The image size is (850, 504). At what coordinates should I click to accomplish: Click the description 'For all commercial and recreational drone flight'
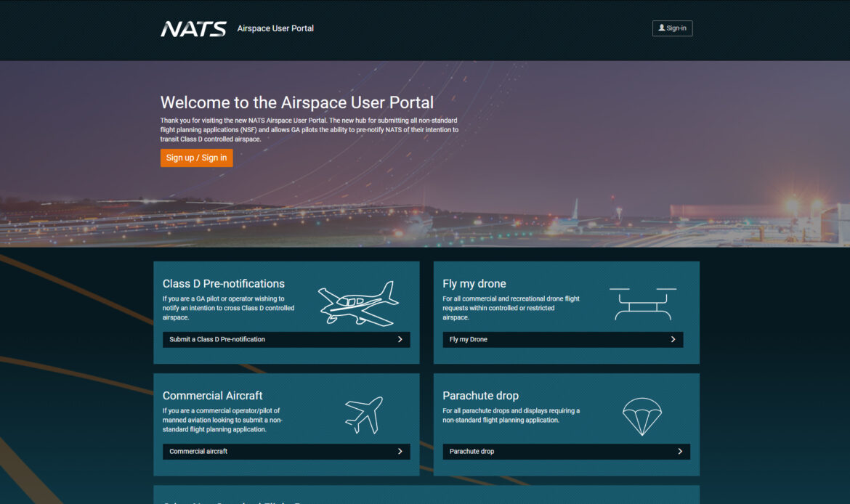(x=511, y=308)
